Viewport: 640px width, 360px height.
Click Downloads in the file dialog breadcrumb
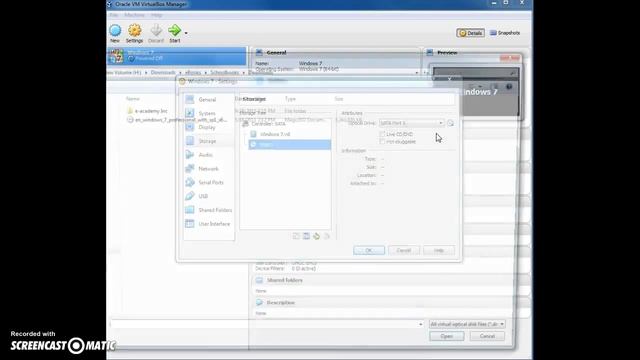(x=163, y=72)
